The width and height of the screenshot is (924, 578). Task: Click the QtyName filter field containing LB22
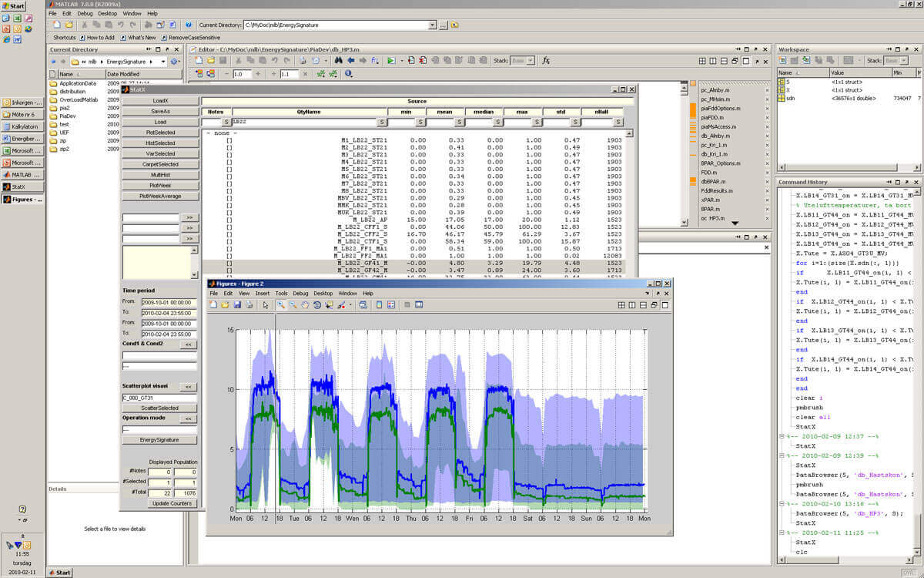click(x=303, y=122)
